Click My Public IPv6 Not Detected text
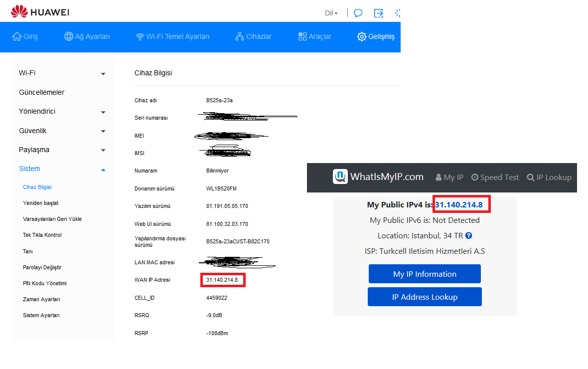This screenshot has height=369, width=588. (425, 220)
